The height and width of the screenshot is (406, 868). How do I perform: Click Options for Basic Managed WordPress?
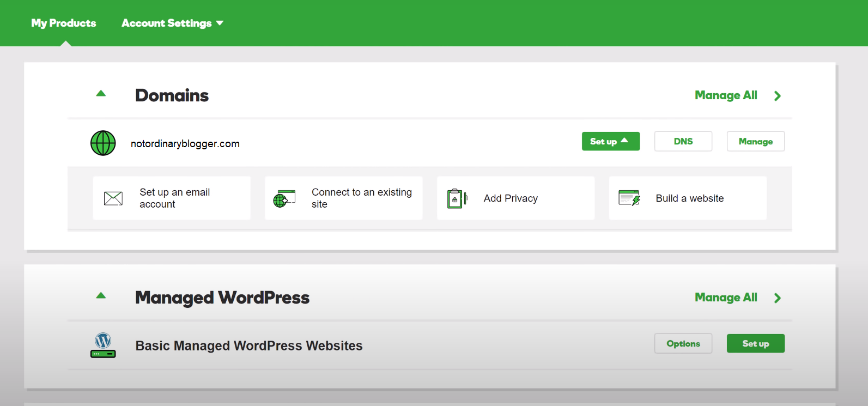(683, 343)
